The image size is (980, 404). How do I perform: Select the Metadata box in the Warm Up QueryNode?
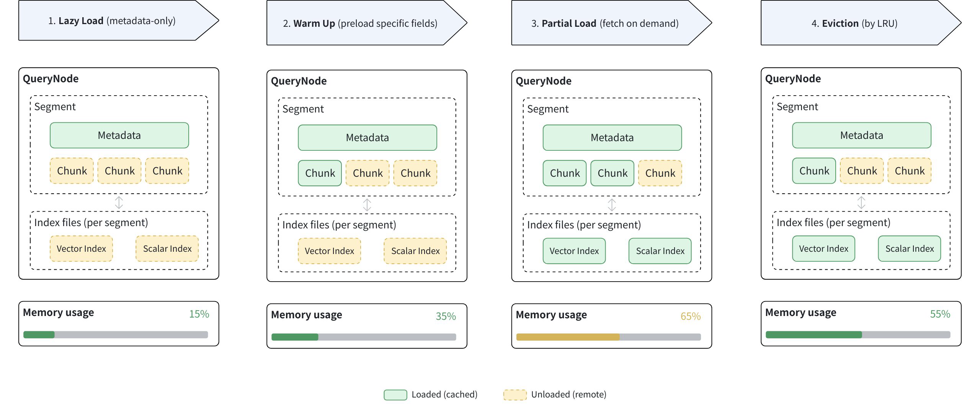[x=367, y=138]
